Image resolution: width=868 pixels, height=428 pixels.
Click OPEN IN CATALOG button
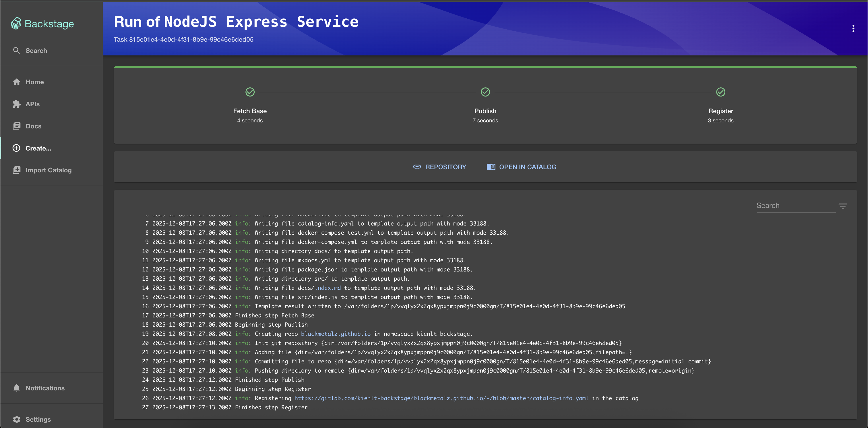point(521,167)
